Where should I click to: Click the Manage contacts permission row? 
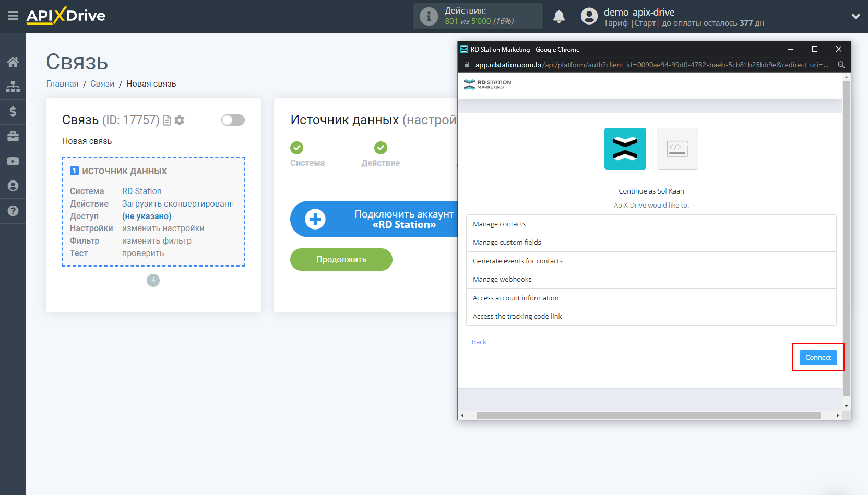coord(651,224)
